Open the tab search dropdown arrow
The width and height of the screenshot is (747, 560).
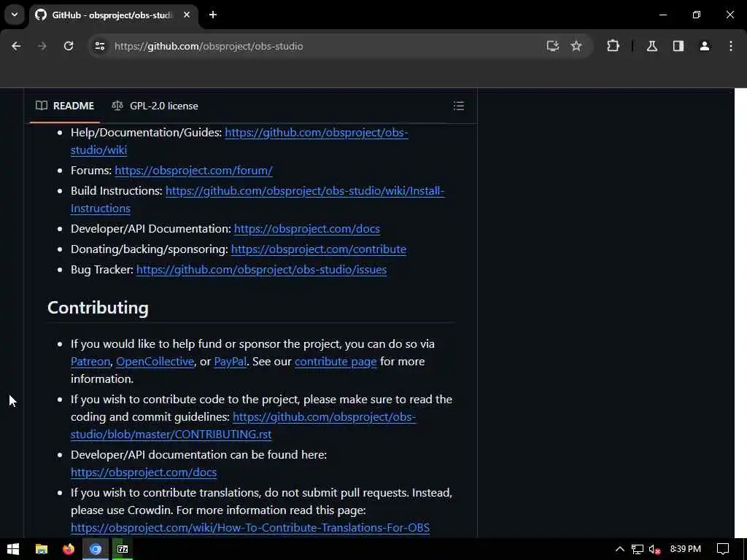coord(15,15)
